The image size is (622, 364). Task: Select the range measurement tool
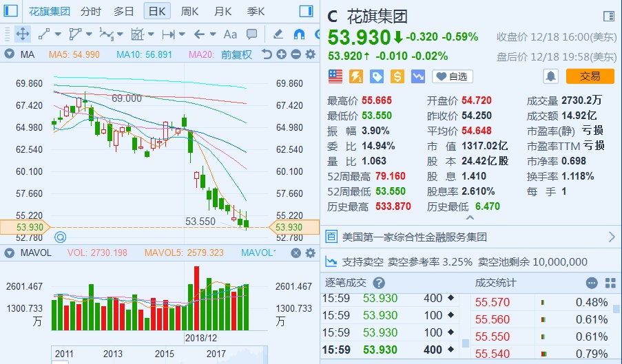[168, 34]
